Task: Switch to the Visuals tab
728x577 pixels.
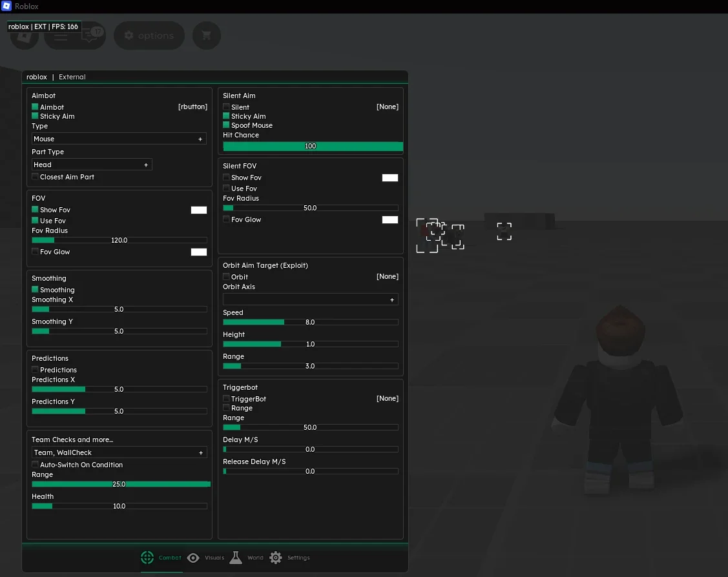Action: (213, 557)
